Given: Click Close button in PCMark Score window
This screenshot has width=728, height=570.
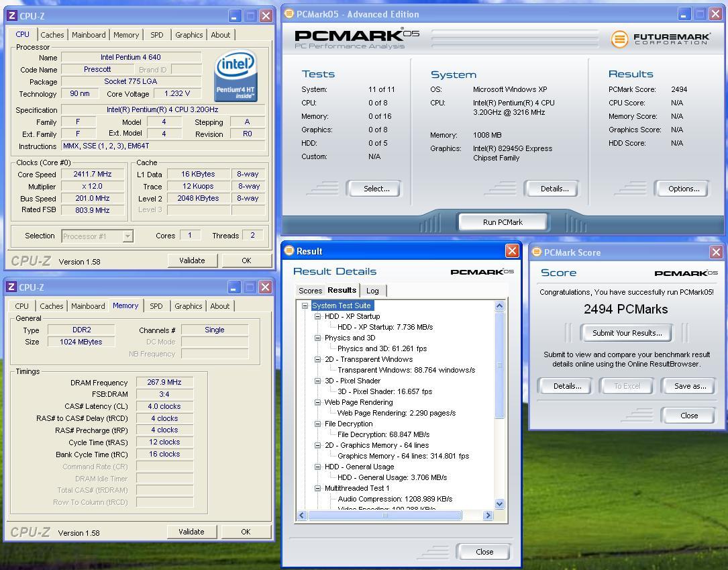Looking at the screenshot, I should coord(689,416).
